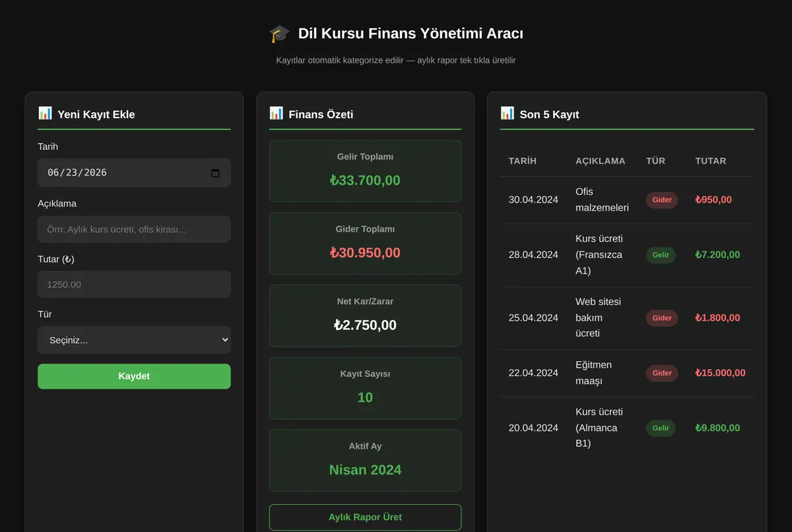This screenshot has height=532, width=792.
Task: Click the Aktif Ay value Nisan 2024
Action: 365,470
